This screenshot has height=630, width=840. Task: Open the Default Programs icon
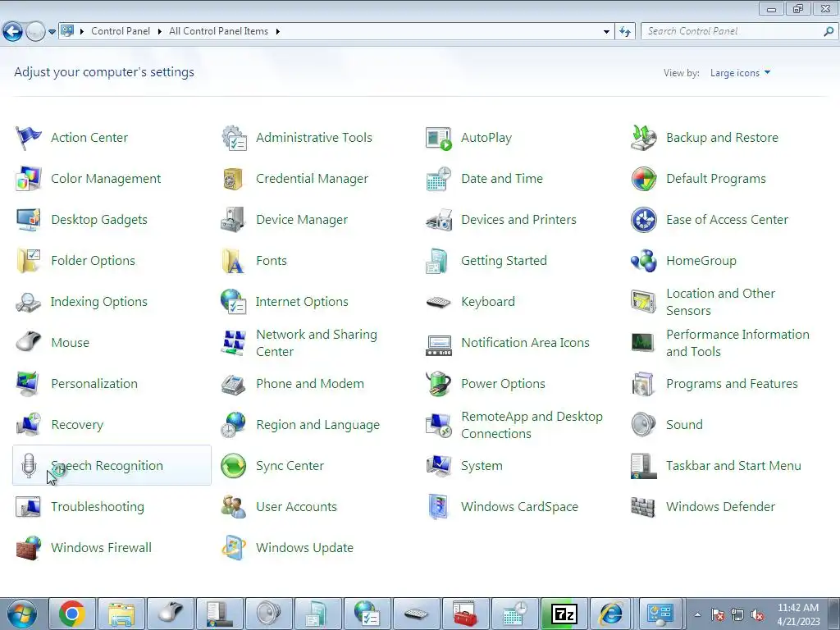[644, 179]
